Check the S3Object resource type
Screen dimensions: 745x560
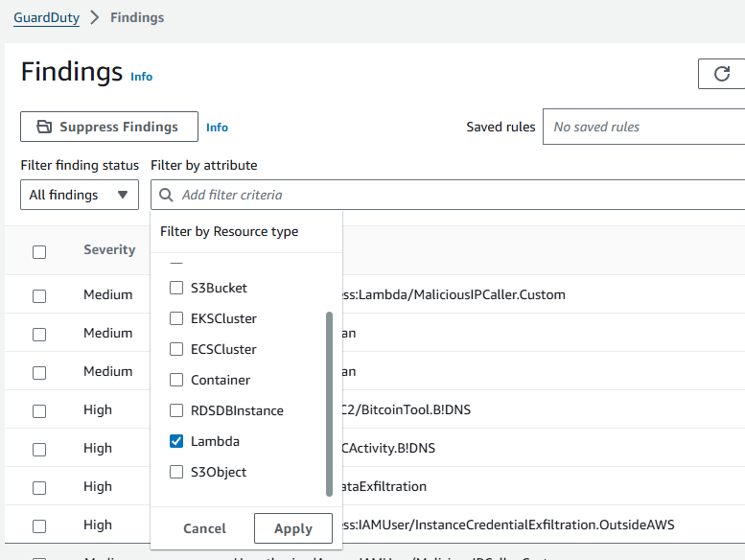176,472
